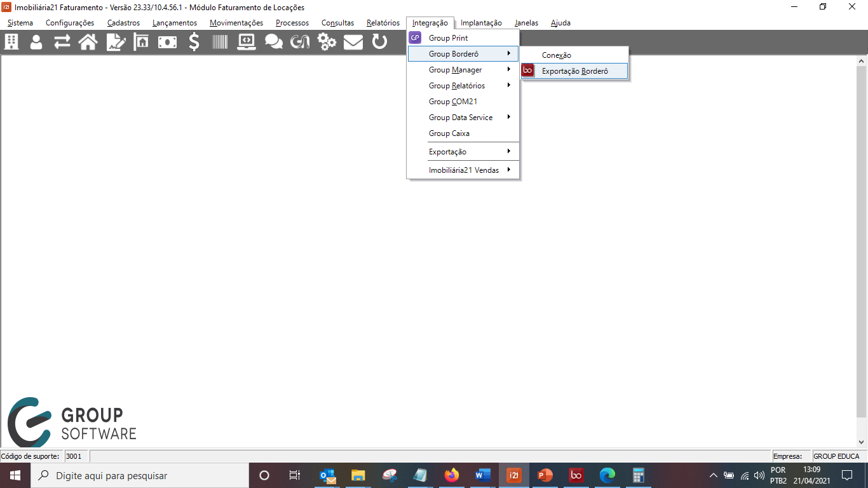Open Microsoft Edge from the taskbar
Image resolution: width=868 pixels, height=488 pixels.
pyautogui.click(x=607, y=475)
